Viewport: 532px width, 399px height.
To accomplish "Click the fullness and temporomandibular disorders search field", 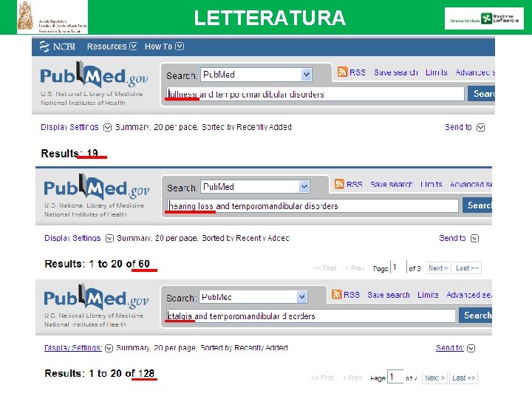I will (316, 94).
